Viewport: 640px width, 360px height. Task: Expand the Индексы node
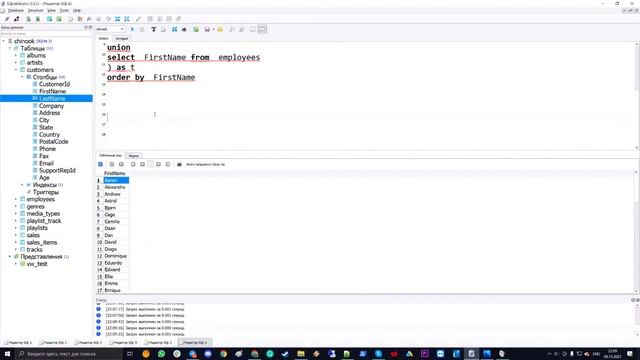pyautogui.click(x=22, y=185)
